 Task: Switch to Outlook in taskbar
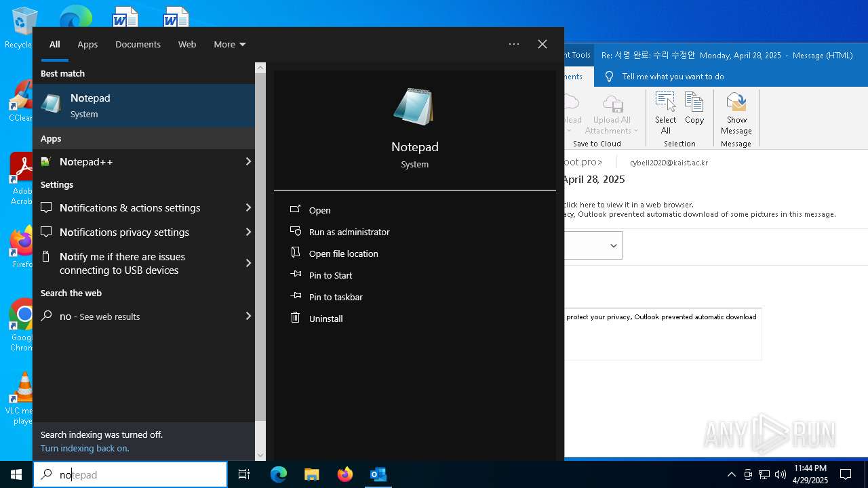coord(378,474)
